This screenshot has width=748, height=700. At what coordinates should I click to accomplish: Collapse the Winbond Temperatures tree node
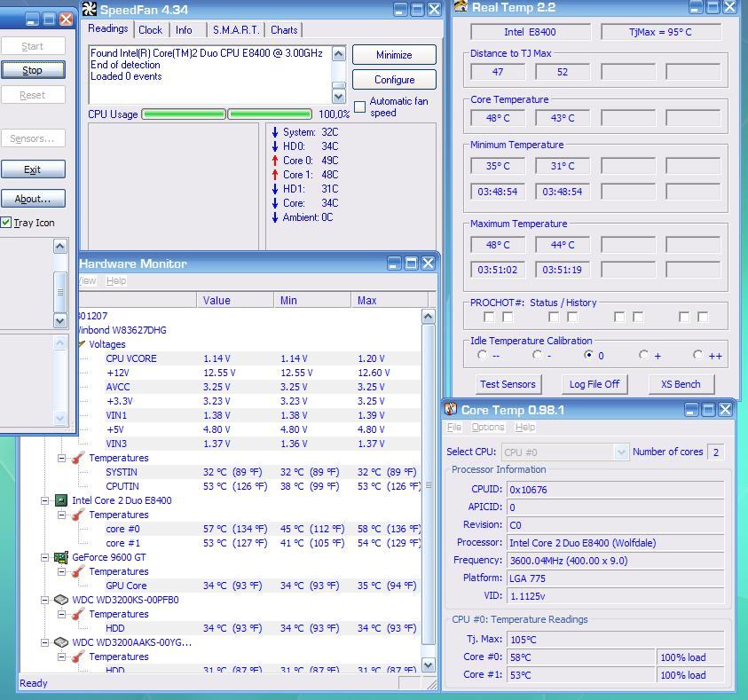point(61,458)
